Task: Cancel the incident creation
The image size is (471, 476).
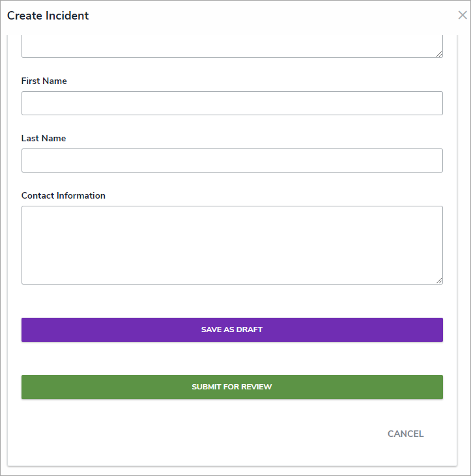Action: [405, 434]
